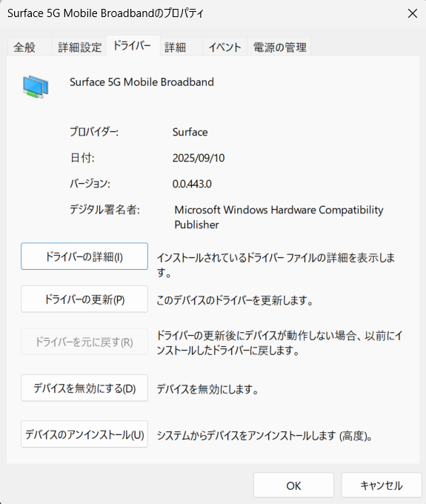Click the provider value Surface

(x=190, y=132)
